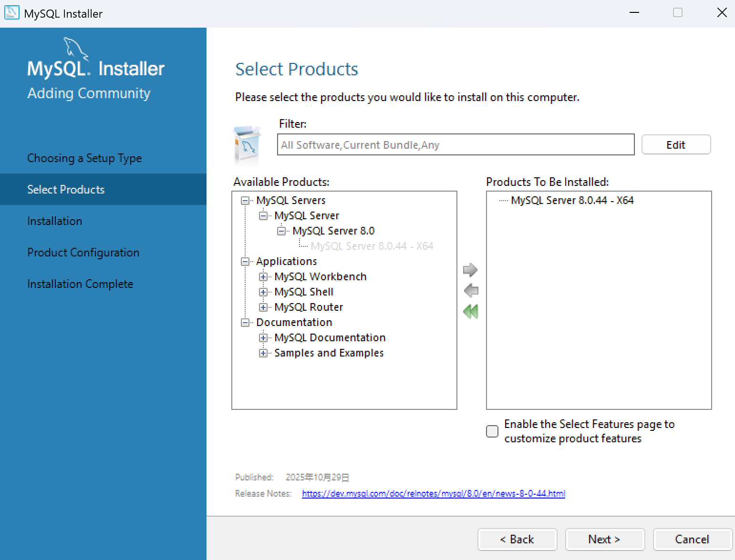Click the published date 2025年10月29日 text
Image resolution: width=735 pixels, height=560 pixels.
tap(318, 478)
